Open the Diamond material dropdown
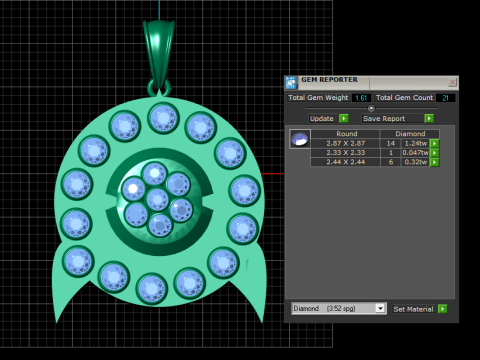 [380, 308]
